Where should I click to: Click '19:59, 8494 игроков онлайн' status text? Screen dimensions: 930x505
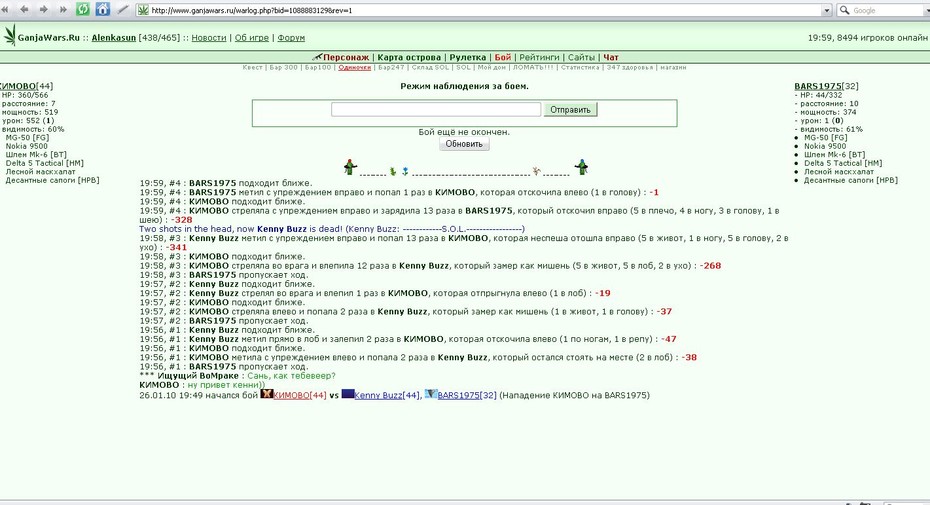868,37
